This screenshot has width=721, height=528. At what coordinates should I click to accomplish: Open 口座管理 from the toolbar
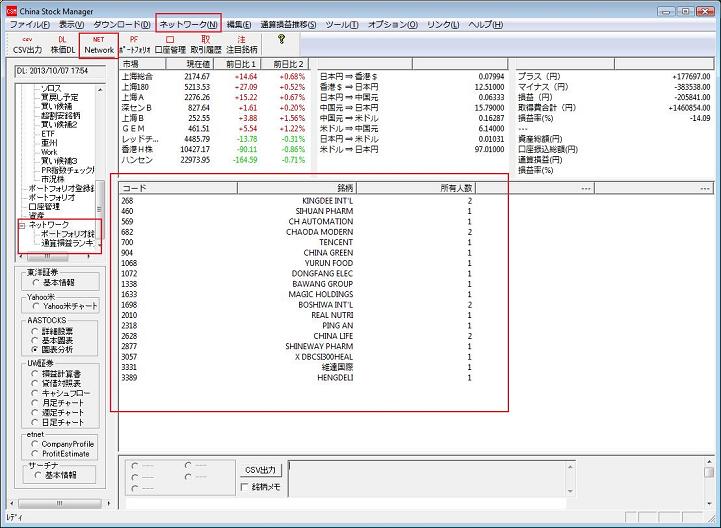[171, 44]
